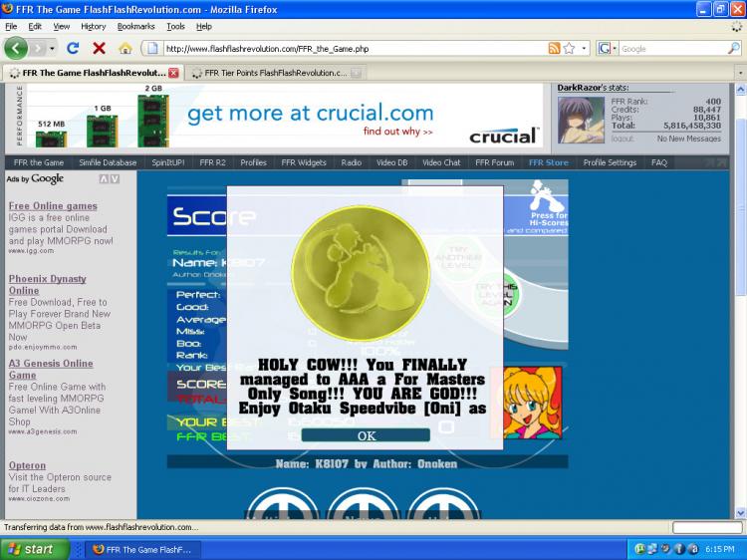Click the gold FFR coin medal
This screenshot has width=747, height=560.
[x=361, y=273]
